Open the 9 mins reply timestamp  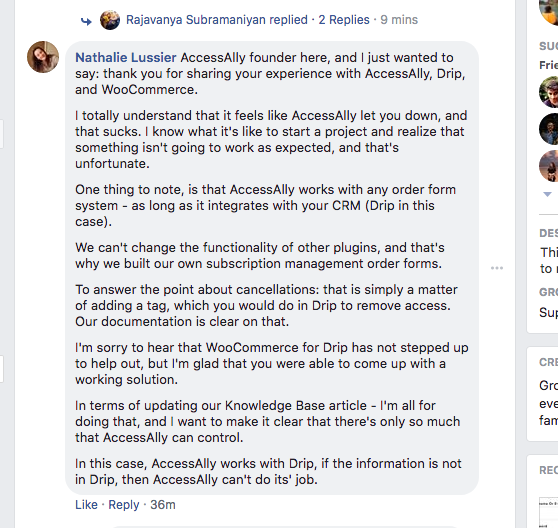(399, 20)
